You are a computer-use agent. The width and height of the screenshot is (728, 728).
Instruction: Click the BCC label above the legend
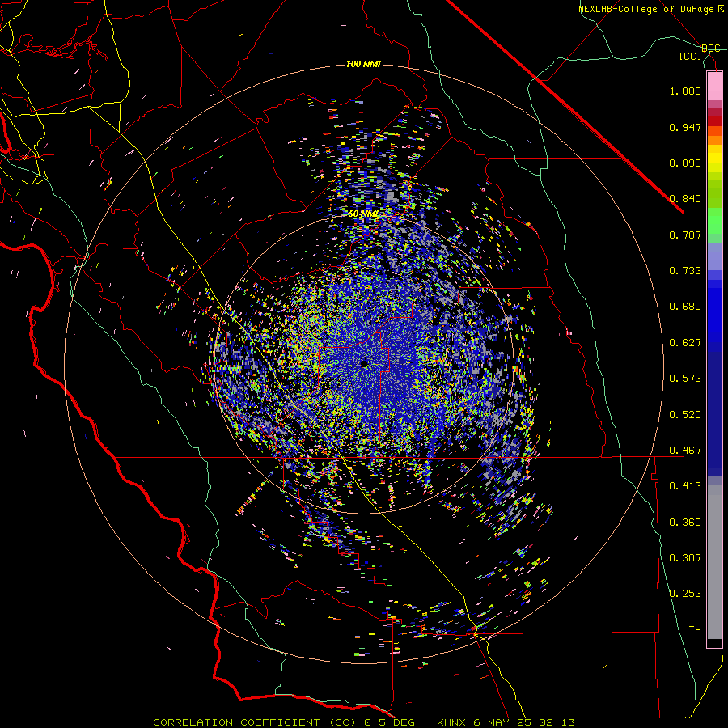tap(710, 49)
